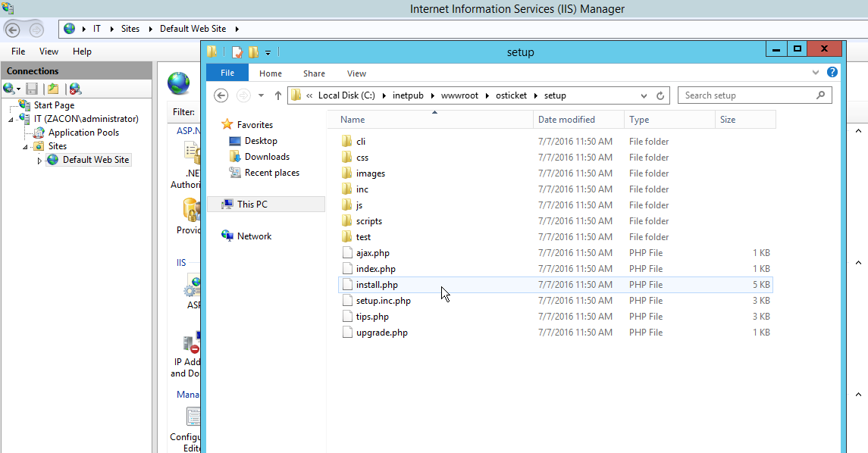
Task: Expand the Explorer ribbon chevron
Action: [x=816, y=73]
